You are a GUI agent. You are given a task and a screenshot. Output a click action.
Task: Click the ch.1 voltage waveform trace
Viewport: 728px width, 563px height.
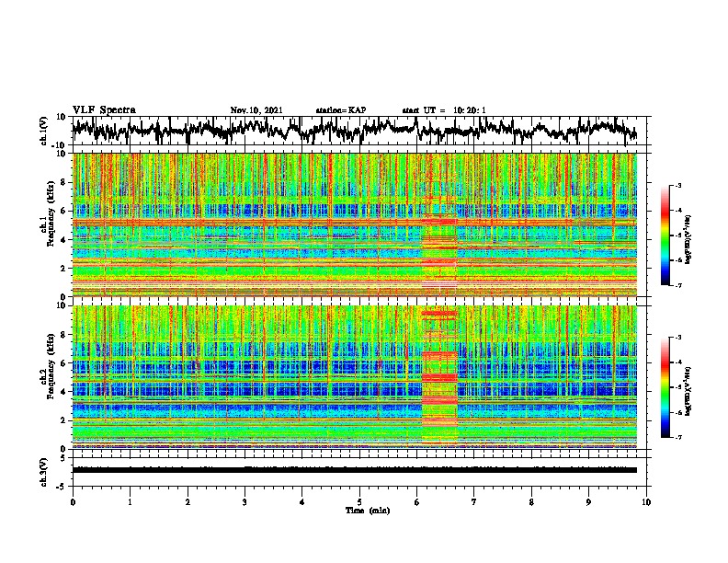354,131
